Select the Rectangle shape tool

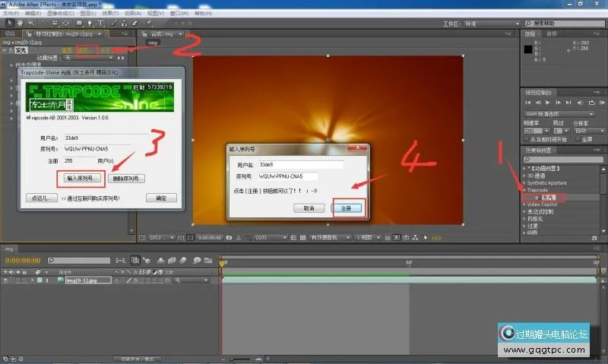click(x=80, y=24)
